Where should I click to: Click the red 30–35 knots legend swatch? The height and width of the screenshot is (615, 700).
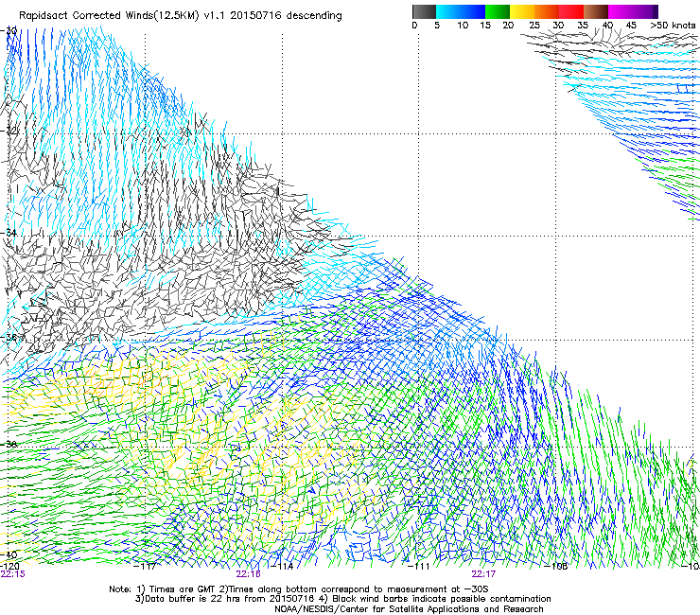[x=571, y=11]
